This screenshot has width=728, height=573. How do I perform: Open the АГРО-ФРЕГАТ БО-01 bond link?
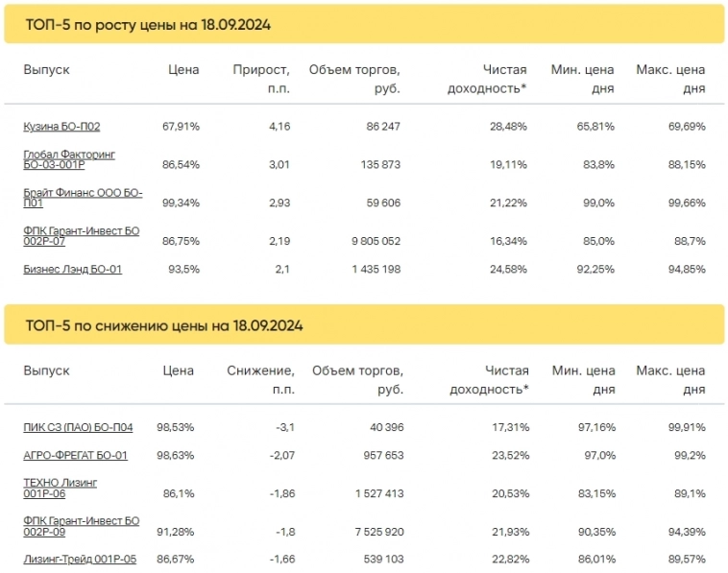75,455
